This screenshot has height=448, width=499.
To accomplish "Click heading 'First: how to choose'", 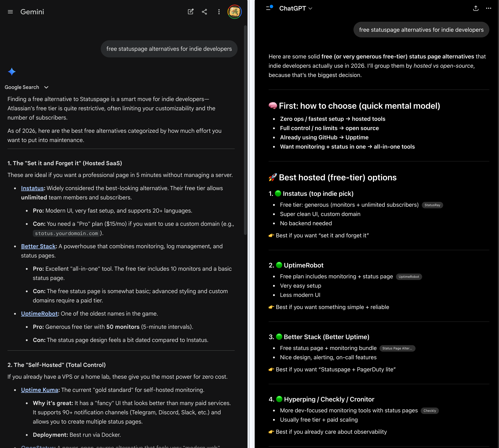I will click(x=354, y=106).
